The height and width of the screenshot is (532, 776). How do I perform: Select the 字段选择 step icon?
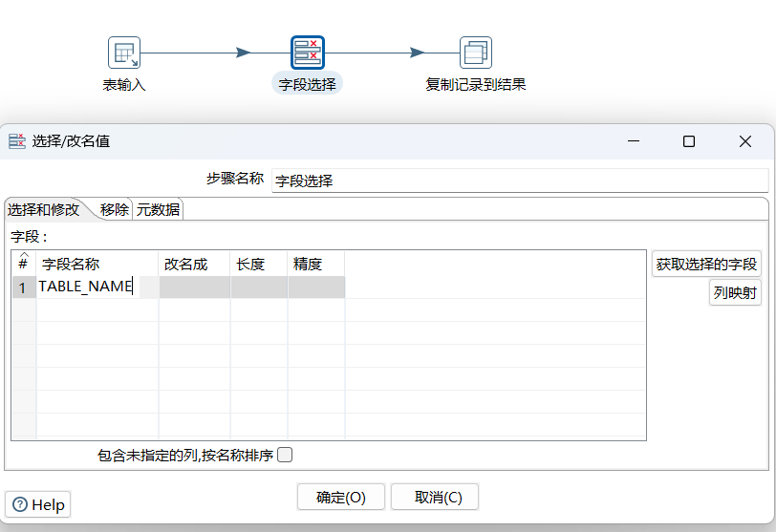308,53
